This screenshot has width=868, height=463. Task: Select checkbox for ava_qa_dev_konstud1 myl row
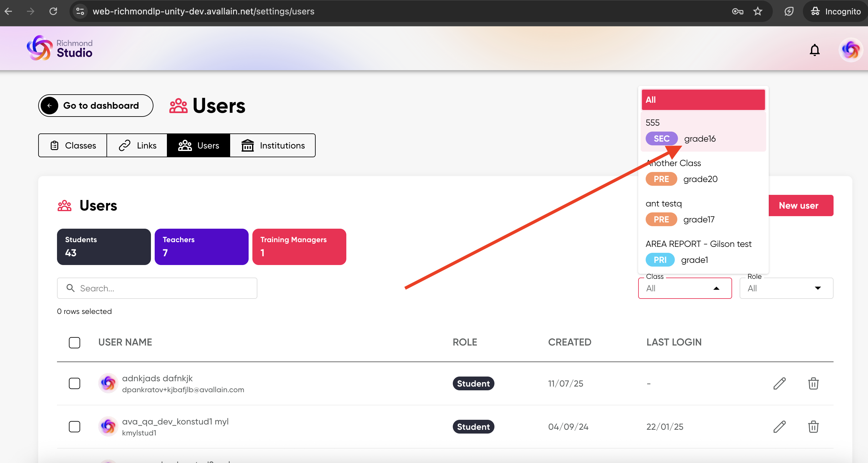point(75,427)
